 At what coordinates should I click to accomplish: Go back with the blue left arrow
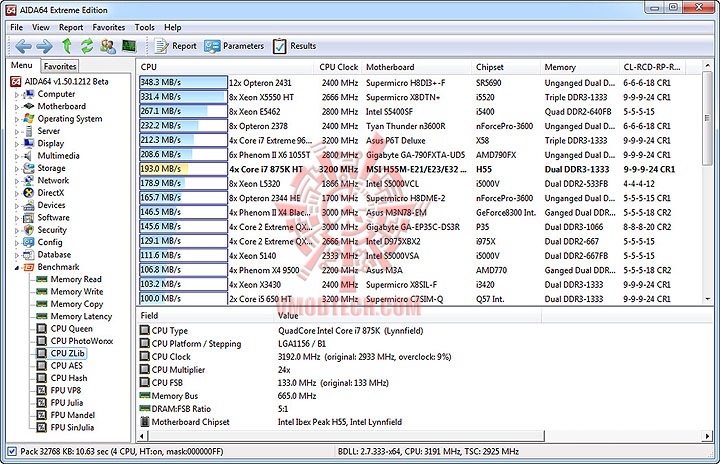23,46
